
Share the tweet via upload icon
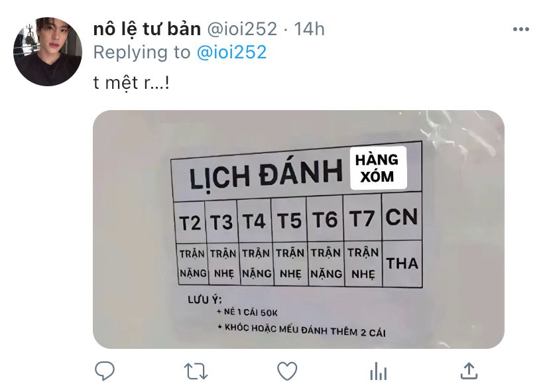pyautogui.click(x=469, y=371)
